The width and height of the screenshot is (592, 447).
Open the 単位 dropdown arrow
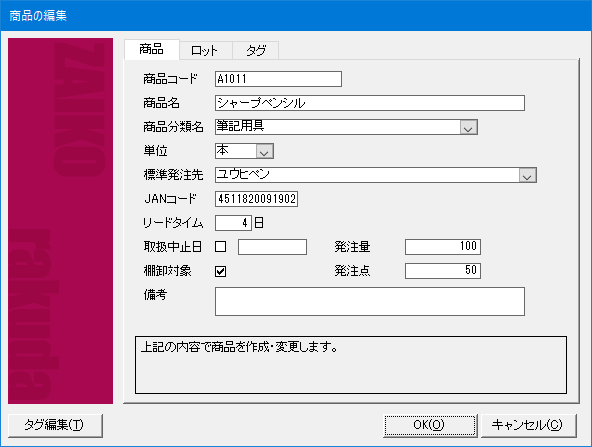[264, 151]
